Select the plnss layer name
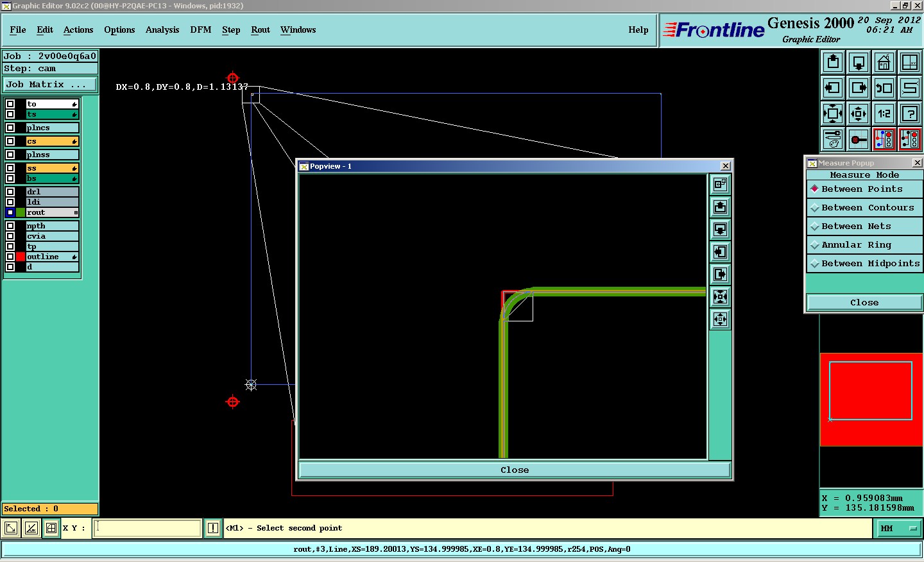The image size is (924, 562). pos(52,155)
